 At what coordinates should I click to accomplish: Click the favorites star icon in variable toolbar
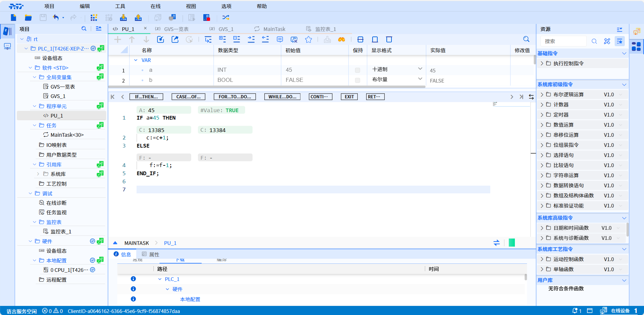click(x=308, y=40)
